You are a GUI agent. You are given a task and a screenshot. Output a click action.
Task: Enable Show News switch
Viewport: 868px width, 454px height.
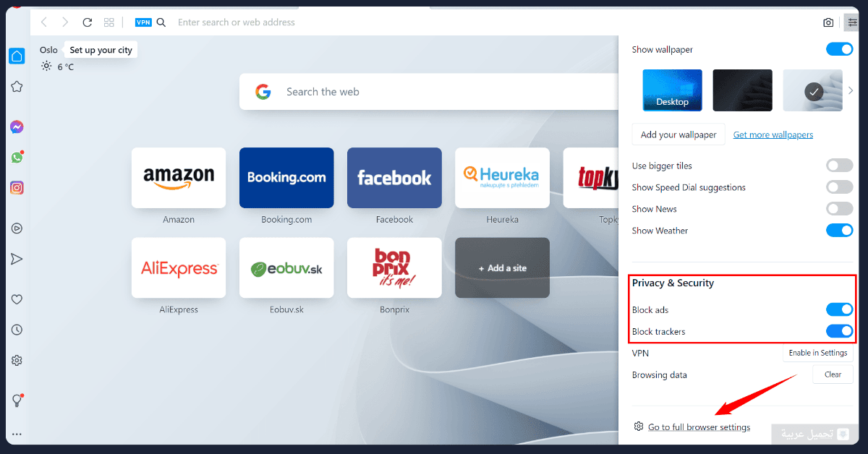click(840, 209)
